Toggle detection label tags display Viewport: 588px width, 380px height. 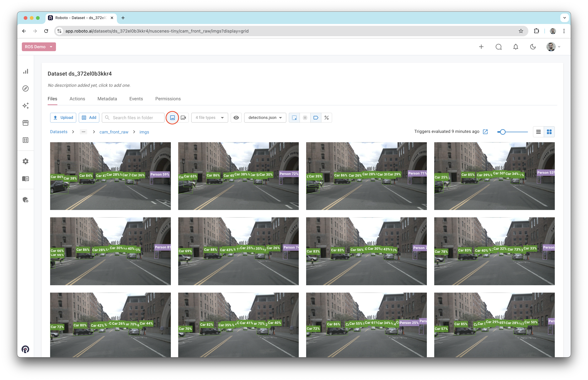(316, 118)
